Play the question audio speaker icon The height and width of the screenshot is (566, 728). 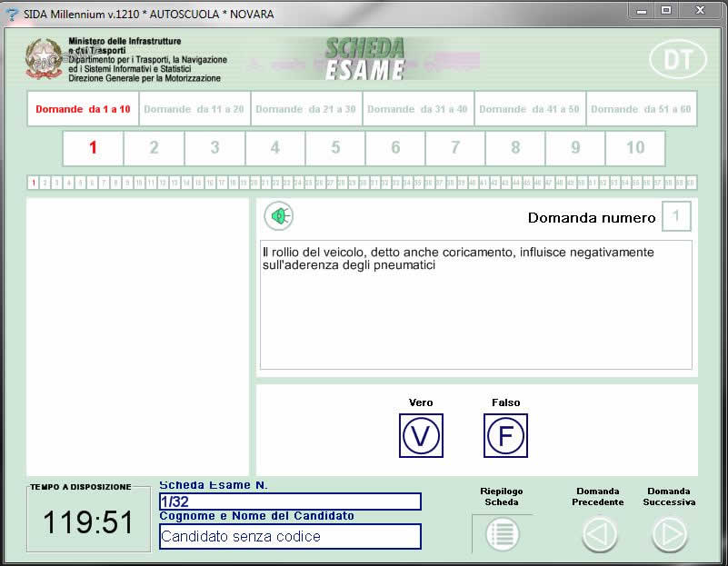coord(279,216)
